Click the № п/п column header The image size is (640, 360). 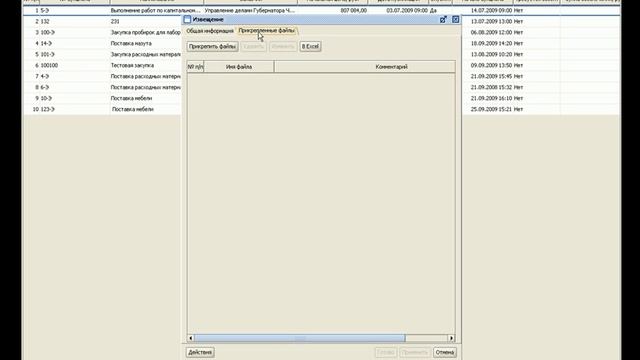[x=196, y=67]
